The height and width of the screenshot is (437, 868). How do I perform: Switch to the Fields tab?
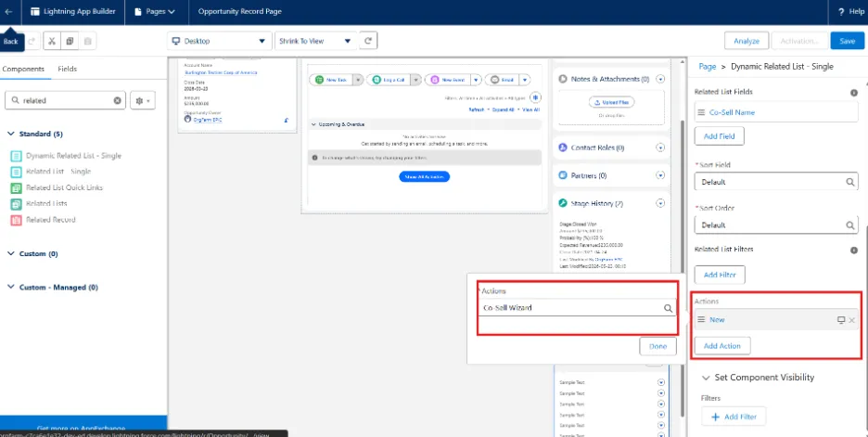[x=68, y=70]
